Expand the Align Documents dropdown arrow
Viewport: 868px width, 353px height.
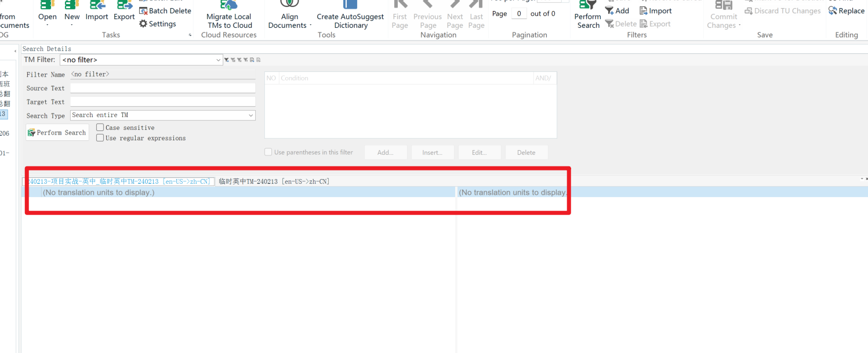pyautogui.click(x=311, y=26)
